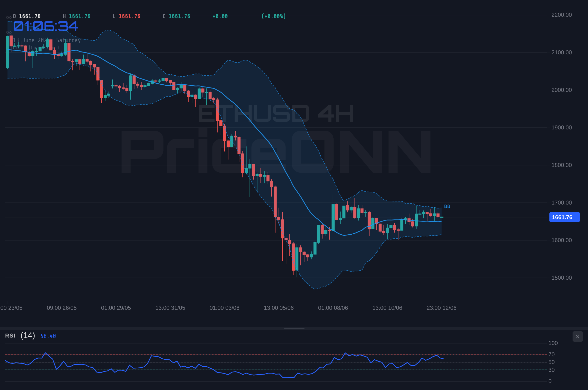Click the High value H 1661.76
Image resolution: width=588 pixels, height=390 pixels.
click(77, 16)
